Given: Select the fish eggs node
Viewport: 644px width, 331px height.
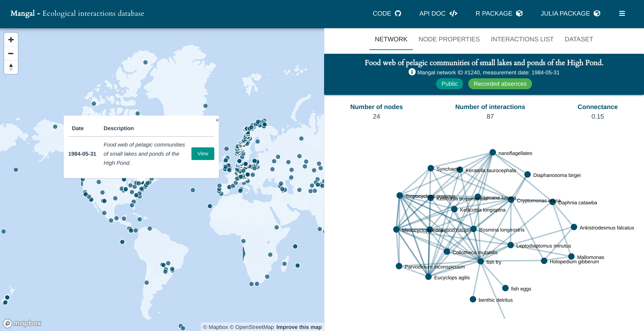Looking at the screenshot, I should [505, 288].
